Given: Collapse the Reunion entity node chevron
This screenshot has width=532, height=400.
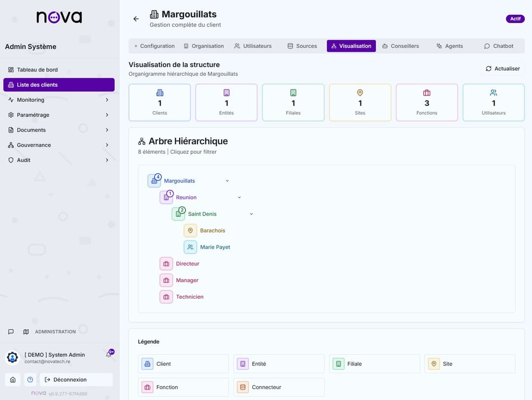Looking at the screenshot, I should tap(239, 197).
